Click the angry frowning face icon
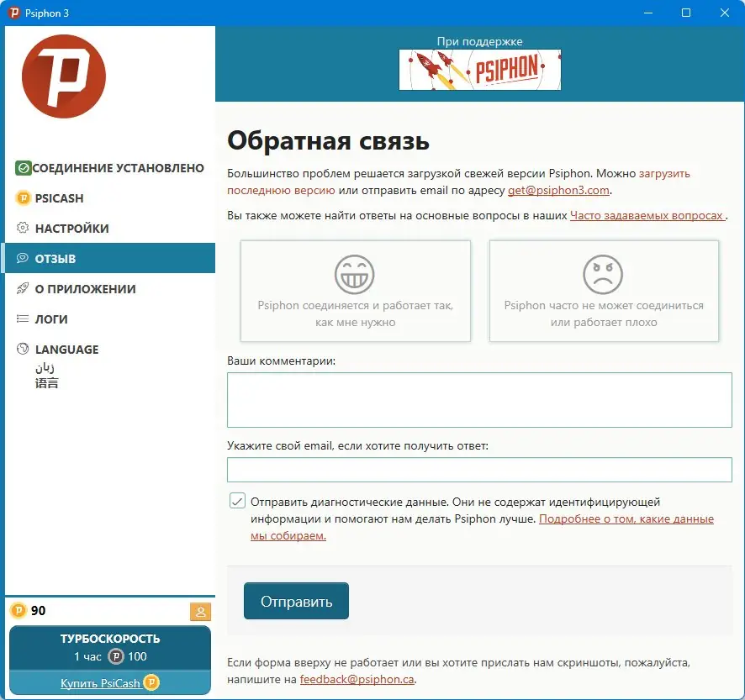The width and height of the screenshot is (745, 700). (603, 275)
